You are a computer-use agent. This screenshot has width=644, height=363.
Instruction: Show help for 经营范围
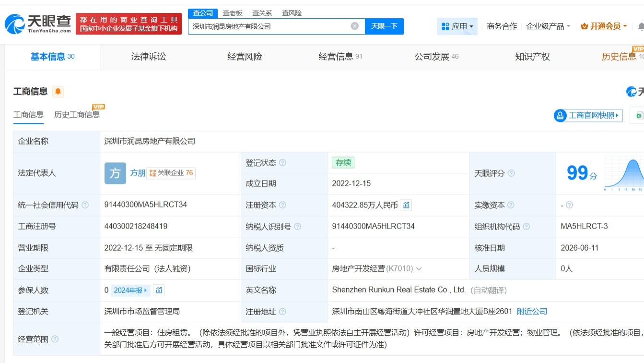55,339
